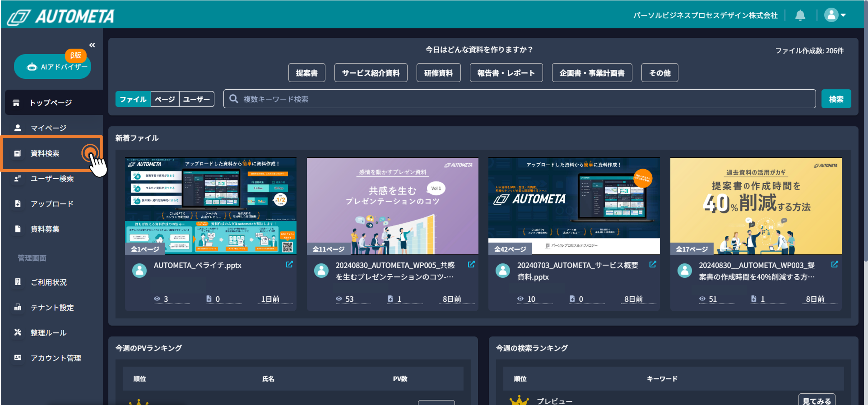Open the 提案書の作成時間を40%削減 thumbnail
868x405 pixels.
756,206
